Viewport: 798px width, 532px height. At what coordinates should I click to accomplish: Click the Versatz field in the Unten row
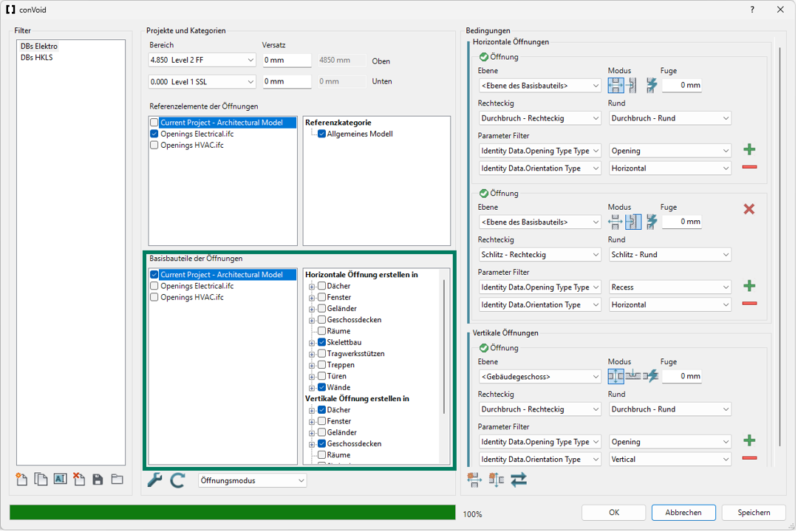(x=287, y=82)
